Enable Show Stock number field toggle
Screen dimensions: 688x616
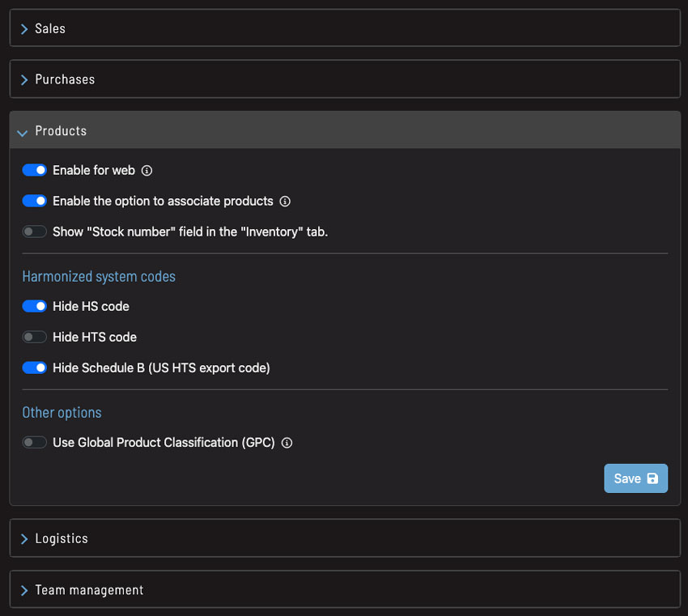pyautogui.click(x=34, y=232)
